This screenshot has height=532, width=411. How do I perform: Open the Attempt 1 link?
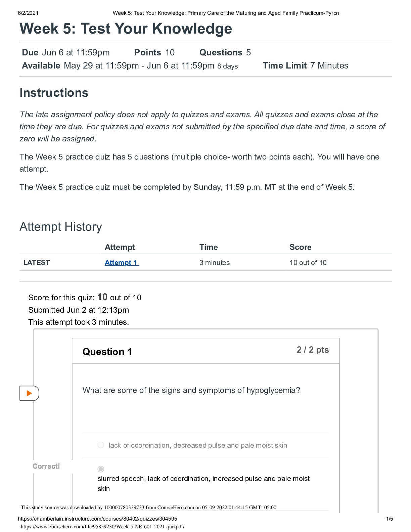coord(122,263)
